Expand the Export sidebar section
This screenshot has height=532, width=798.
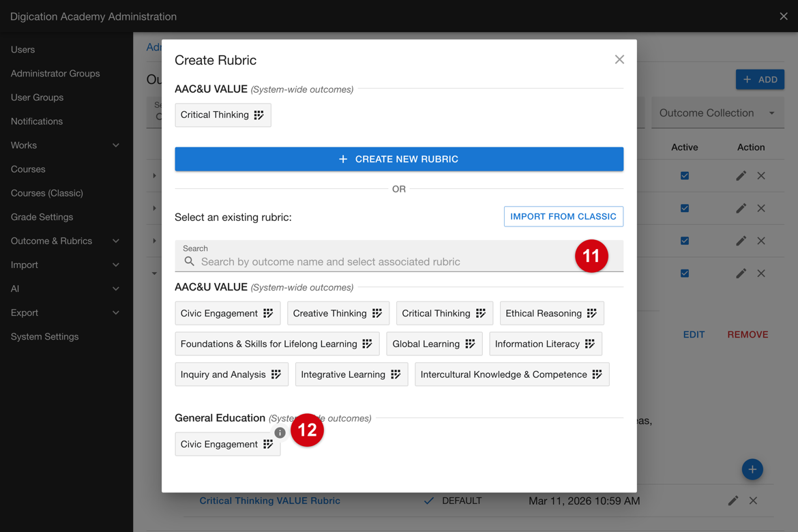click(x=115, y=312)
